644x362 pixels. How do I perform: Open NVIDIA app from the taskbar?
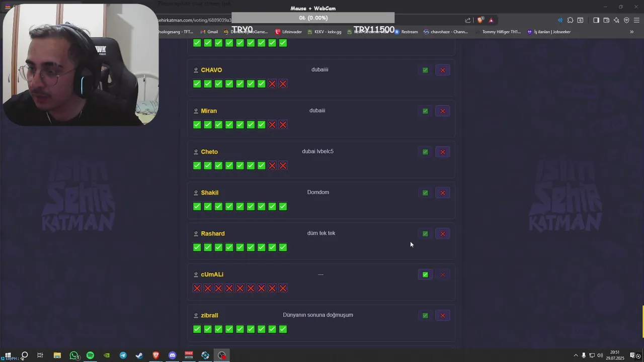pyautogui.click(x=107, y=355)
